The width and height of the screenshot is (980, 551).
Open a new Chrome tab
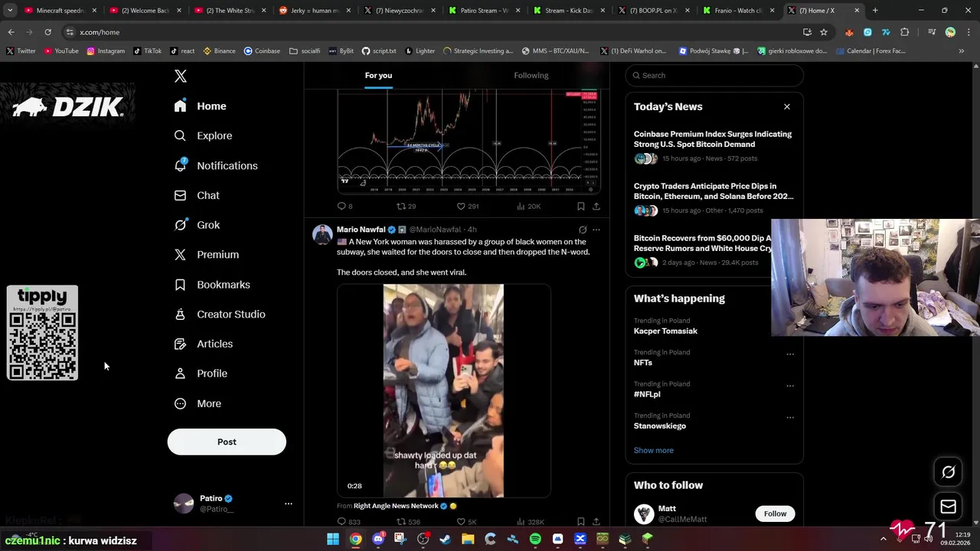(875, 11)
